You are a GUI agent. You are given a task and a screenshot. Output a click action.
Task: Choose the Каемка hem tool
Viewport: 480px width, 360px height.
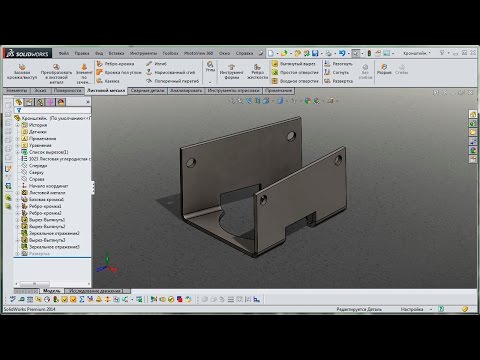click(108, 81)
